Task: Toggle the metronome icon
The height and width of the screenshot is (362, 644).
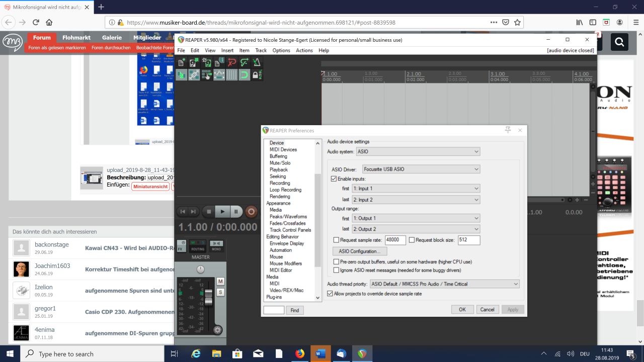Action: (257, 62)
